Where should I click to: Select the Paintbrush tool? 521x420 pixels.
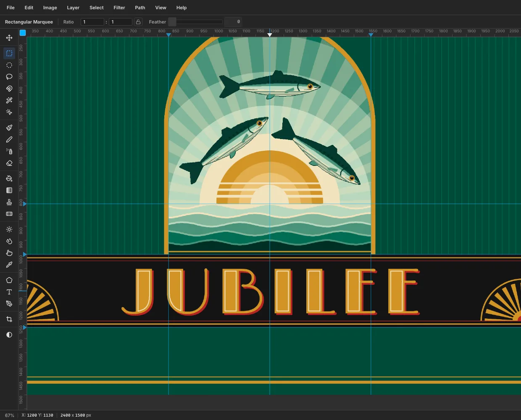pyautogui.click(x=9, y=128)
